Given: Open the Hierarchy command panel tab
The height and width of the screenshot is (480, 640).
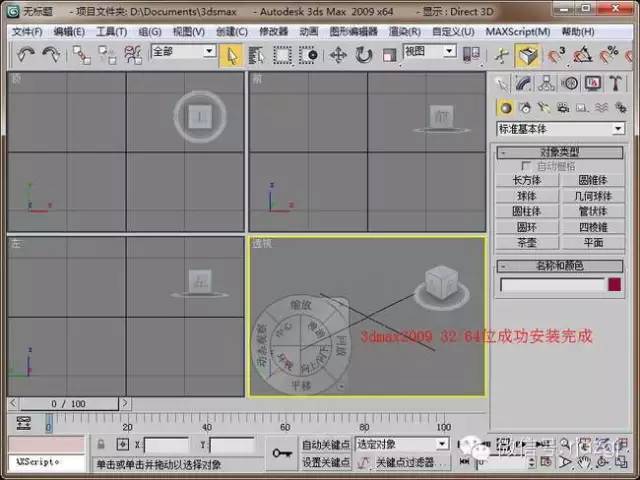Looking at the screenshot, I should [547, 83].
